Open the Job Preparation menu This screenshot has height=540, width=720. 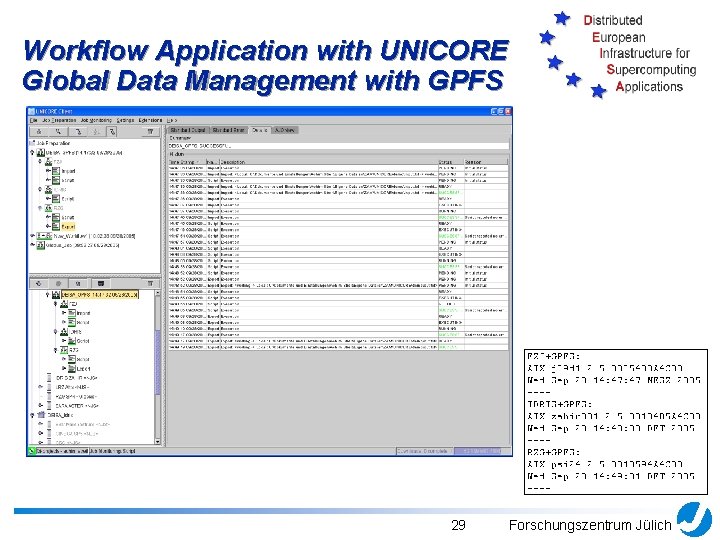pyautogui.click(x=59, y=120)
